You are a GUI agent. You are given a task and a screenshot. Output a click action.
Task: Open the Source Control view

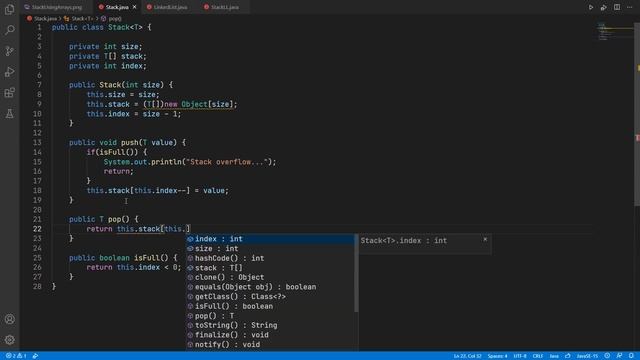click(x=9, y=51)
